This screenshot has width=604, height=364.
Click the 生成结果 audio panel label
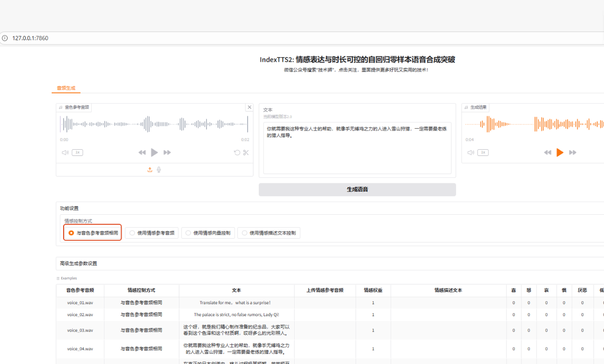(x=476, y=108)
